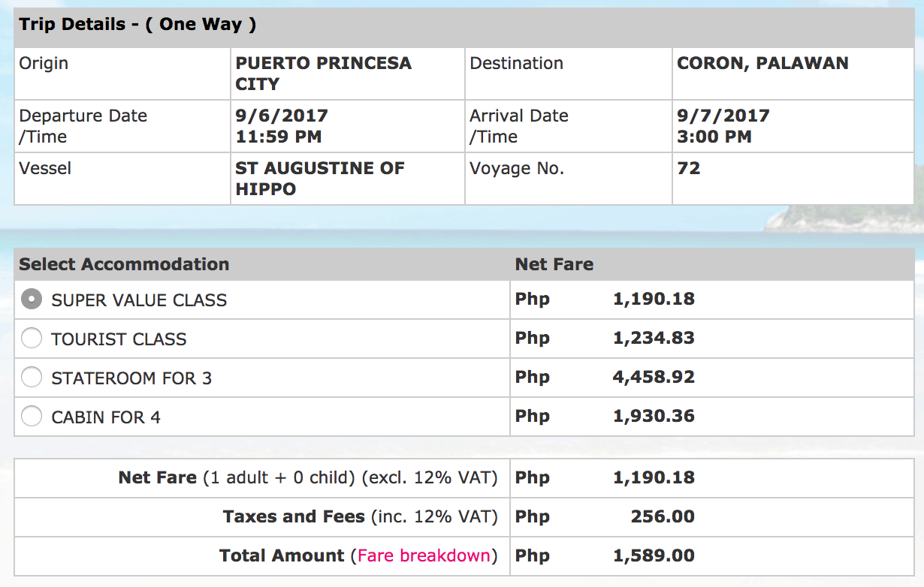Click the ST AUGUSTINE OF HIPPO vessel name
The width and height of the screenshot is (924, 587).
(x=319, y=179)
